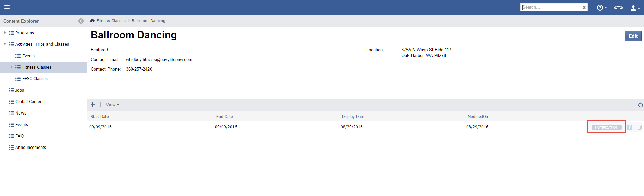Copy the 09/09/2016 entry
The image size is (644, 196).
tap(639, 127)
